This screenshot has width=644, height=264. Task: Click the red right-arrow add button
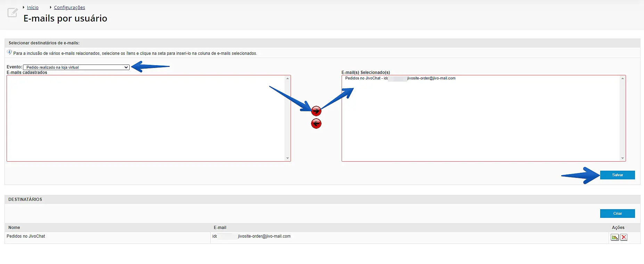click(x=316, y=111)
